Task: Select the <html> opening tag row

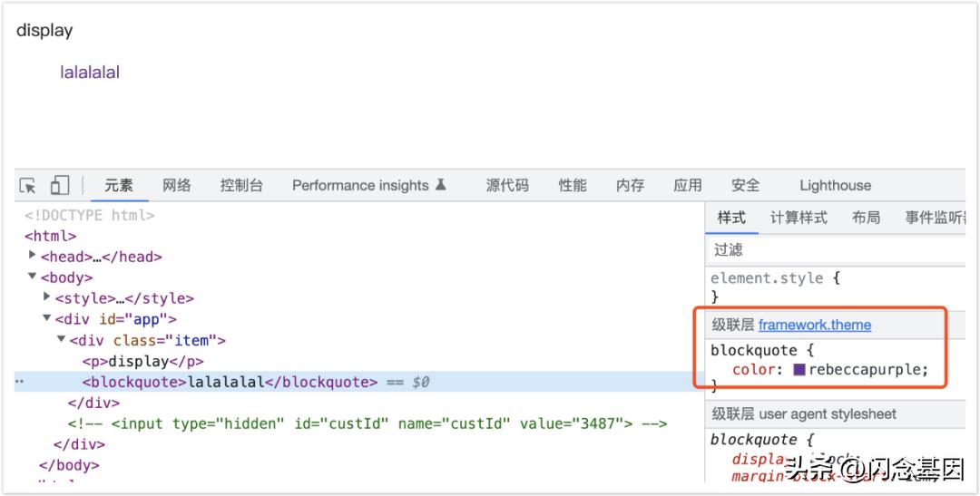Action: tap(50, 236)
